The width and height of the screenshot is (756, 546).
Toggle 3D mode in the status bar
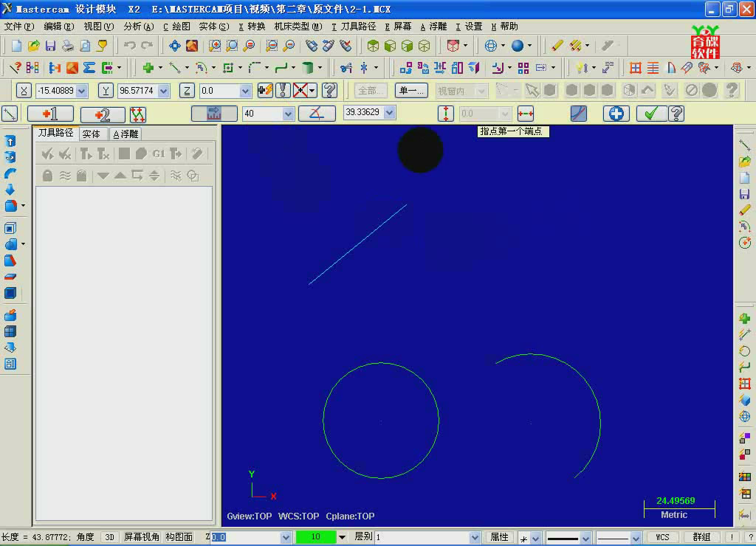[x=110, y=537]
